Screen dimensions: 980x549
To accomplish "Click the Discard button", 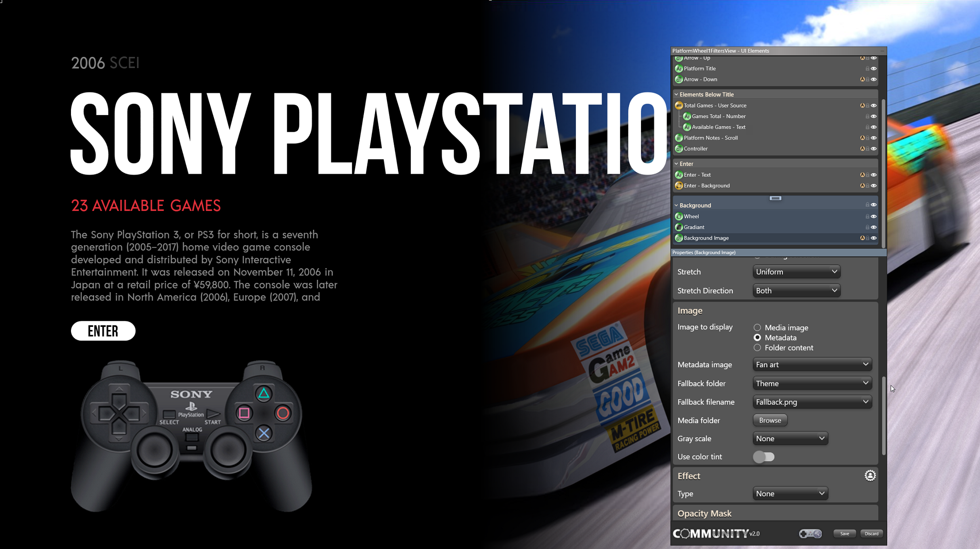I will click(x=871, y=534).
